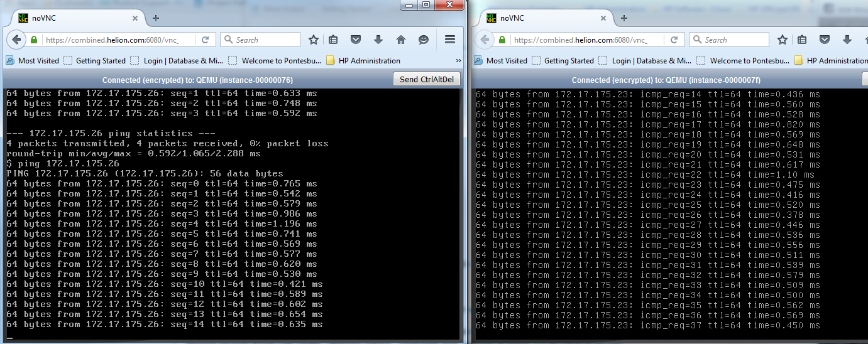Click the '--- 172.17.175.26 ping statistics ---' line
868x344 pixels.
[111, 134]
